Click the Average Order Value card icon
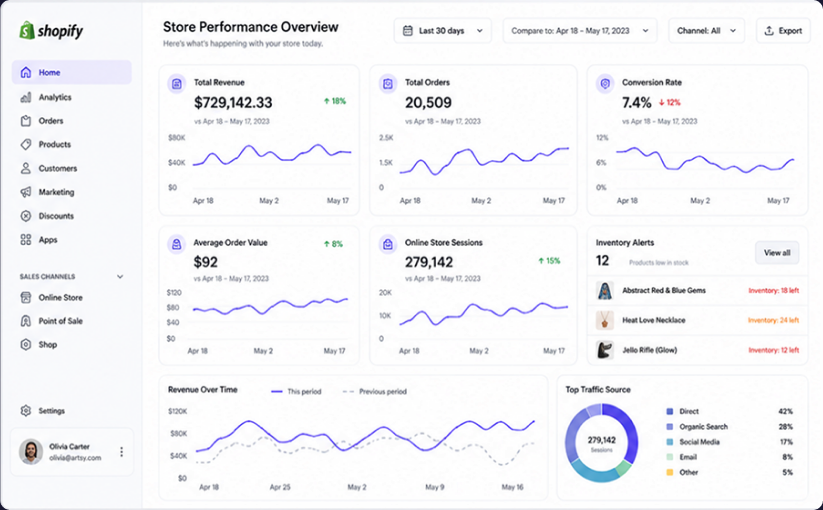Screen dimensions: 823x510 coord(177,244)
